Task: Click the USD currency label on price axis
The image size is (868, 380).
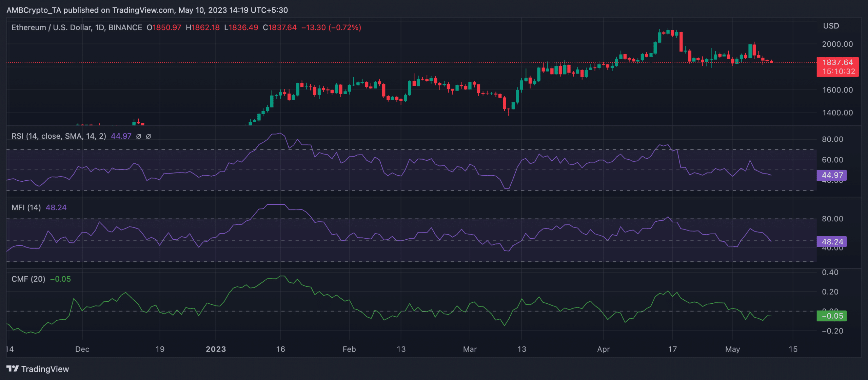Action: tap(831, 26)
